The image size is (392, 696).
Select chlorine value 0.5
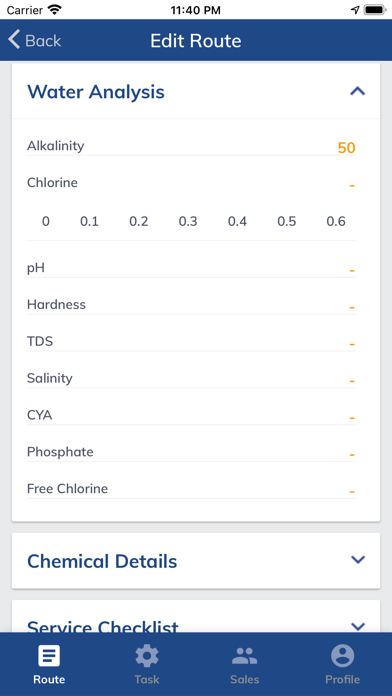click(x=286, y=221)
